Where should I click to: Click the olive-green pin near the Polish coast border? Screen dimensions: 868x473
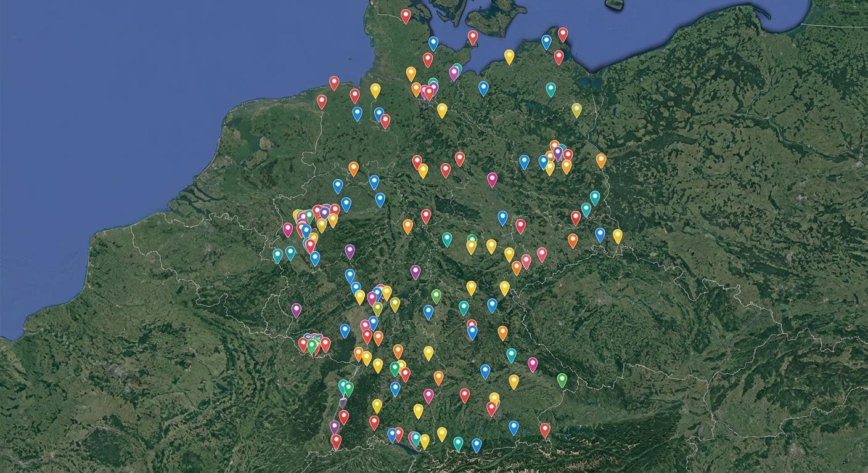[x=577, y=110]
